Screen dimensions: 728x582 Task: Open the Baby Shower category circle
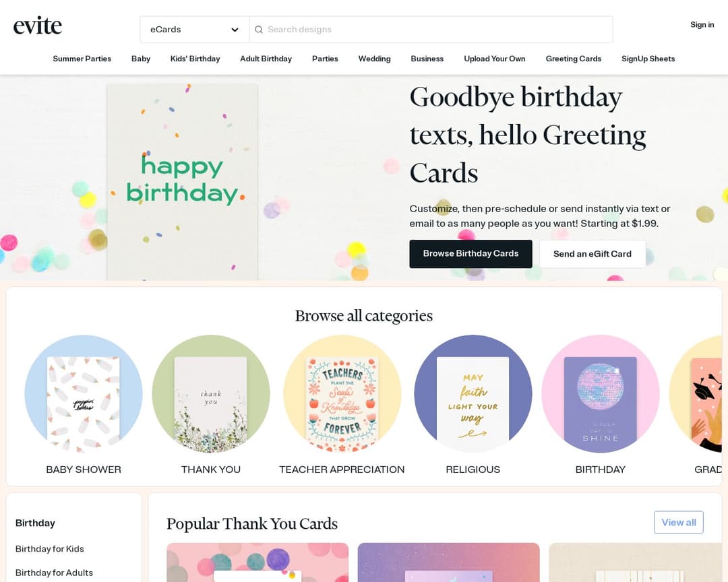click(x=84, y=393)
